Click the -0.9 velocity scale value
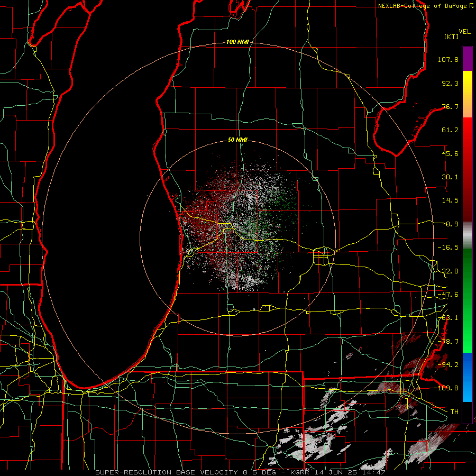Screen dimensions: 476x476 click(450, 224)
